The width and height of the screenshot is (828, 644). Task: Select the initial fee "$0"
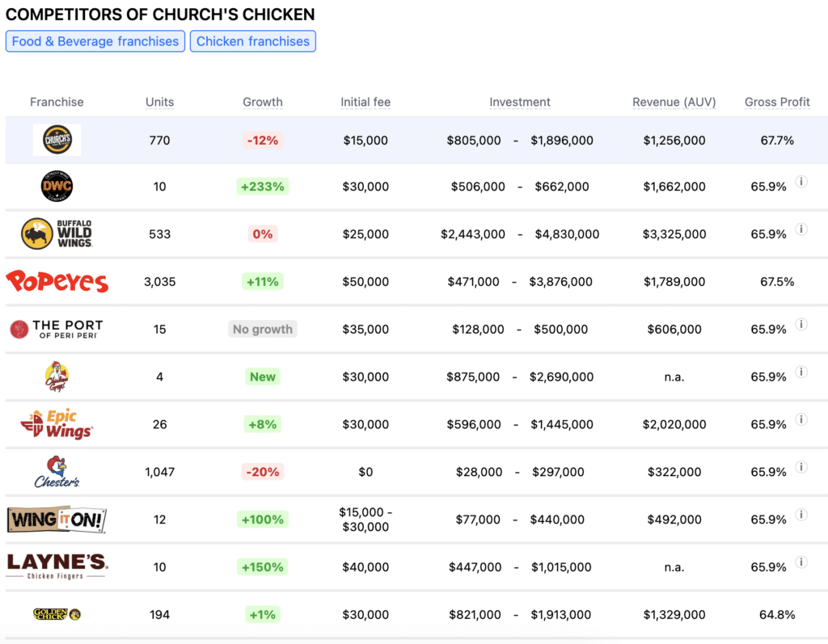(365, 471)
